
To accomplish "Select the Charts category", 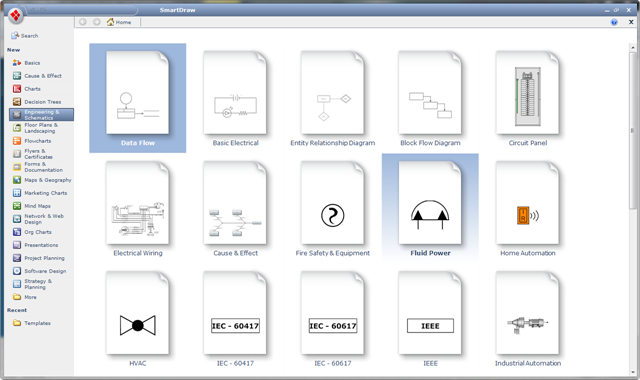I will pyautogui.click(x=27, y=89).
